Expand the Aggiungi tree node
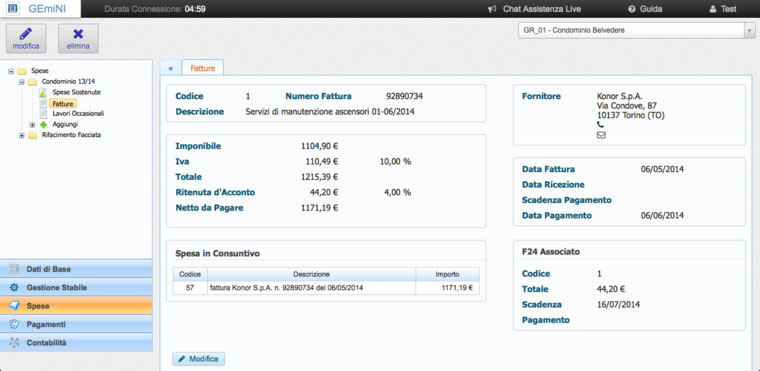 (x=32, y=125)
